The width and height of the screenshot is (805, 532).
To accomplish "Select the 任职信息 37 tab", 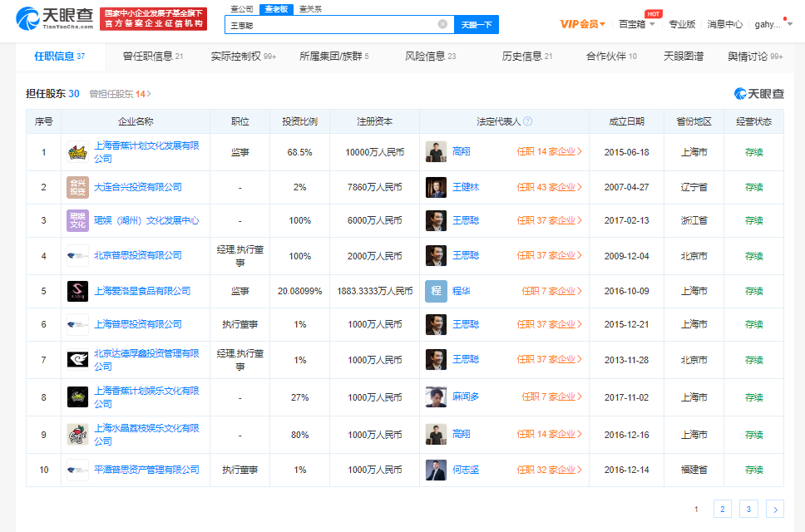I will click(60, 57).
